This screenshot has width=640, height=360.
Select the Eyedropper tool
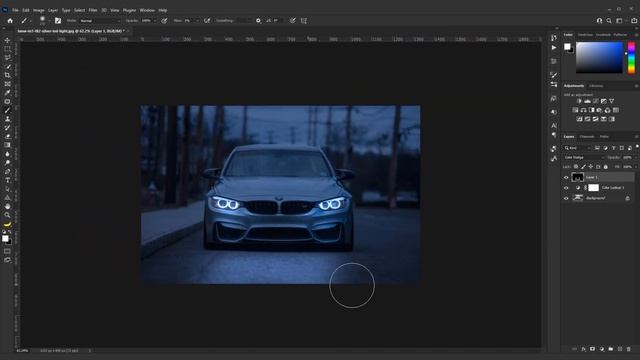coord(7,93)
